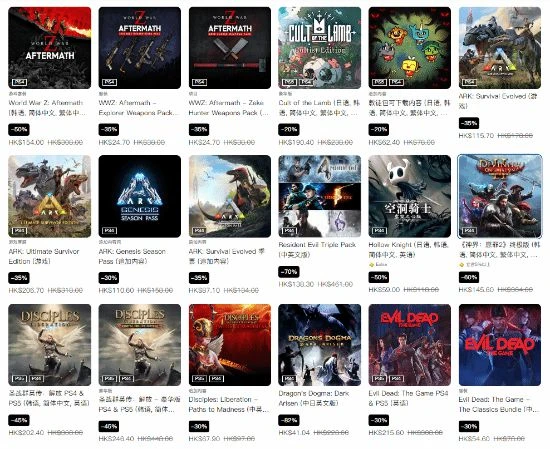Open the ARK: Ultimate Survivor Edition title link
This screenshot has height=449, width=550.
click(x=44, y=256)
